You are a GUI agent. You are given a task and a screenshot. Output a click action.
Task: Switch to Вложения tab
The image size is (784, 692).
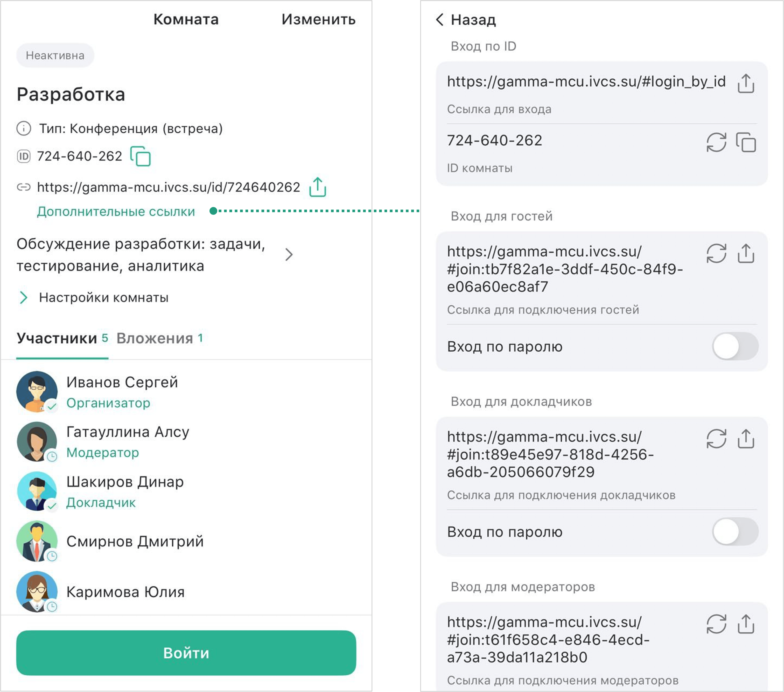155,339
